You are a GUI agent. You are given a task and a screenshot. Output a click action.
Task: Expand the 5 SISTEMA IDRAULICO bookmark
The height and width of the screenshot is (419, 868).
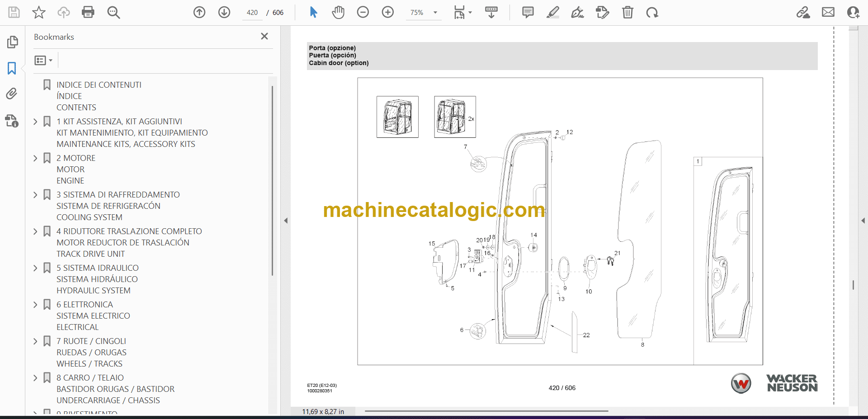coord(35,268)
